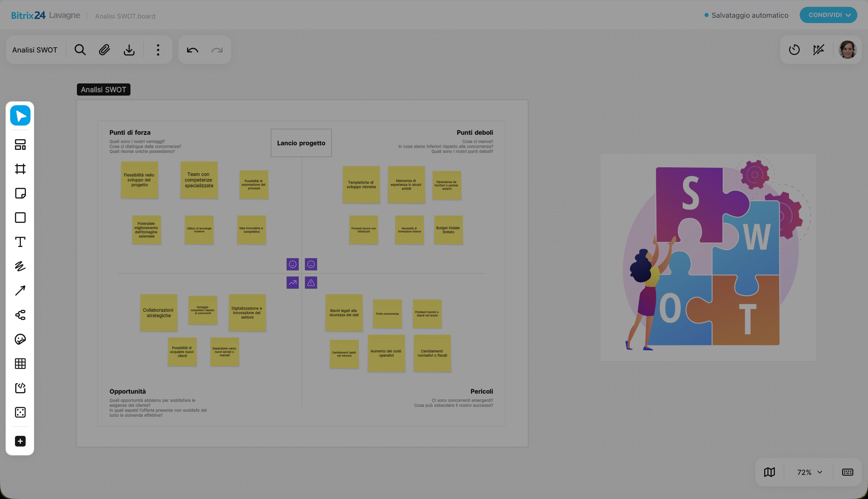Toggle the minimap view

pos(770,472)
